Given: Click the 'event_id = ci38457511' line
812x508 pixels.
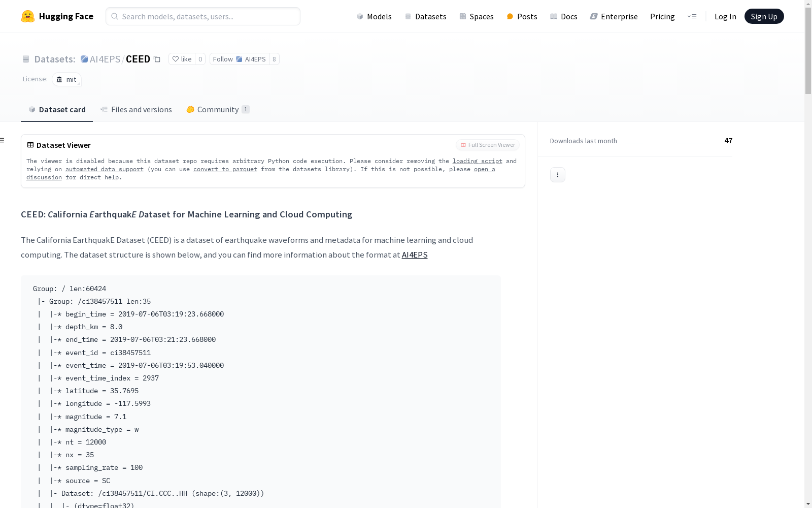Looking at the screenshot, I should point(108,353).
